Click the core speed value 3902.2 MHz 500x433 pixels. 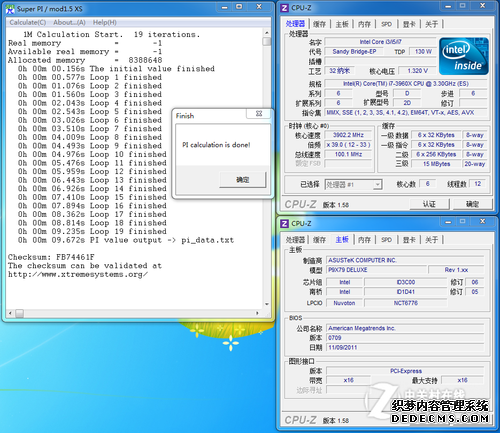(348, 135)
